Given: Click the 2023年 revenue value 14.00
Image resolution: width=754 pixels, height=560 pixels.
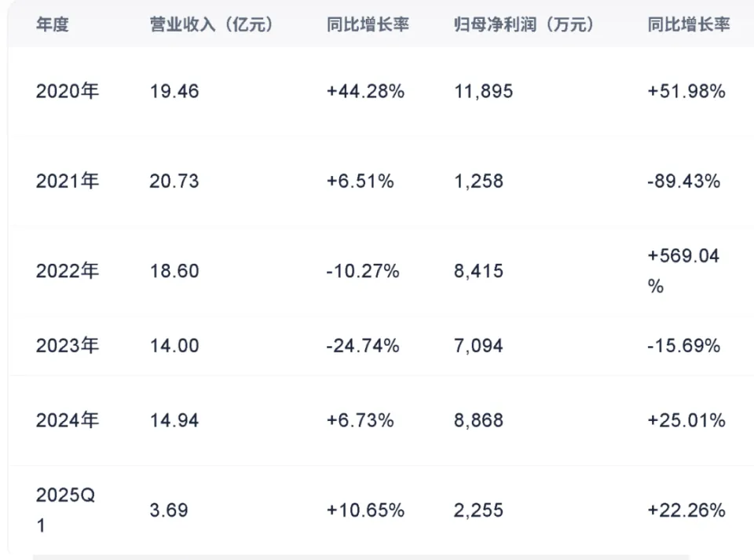Looking at the screenshot, I should (174, 346).
